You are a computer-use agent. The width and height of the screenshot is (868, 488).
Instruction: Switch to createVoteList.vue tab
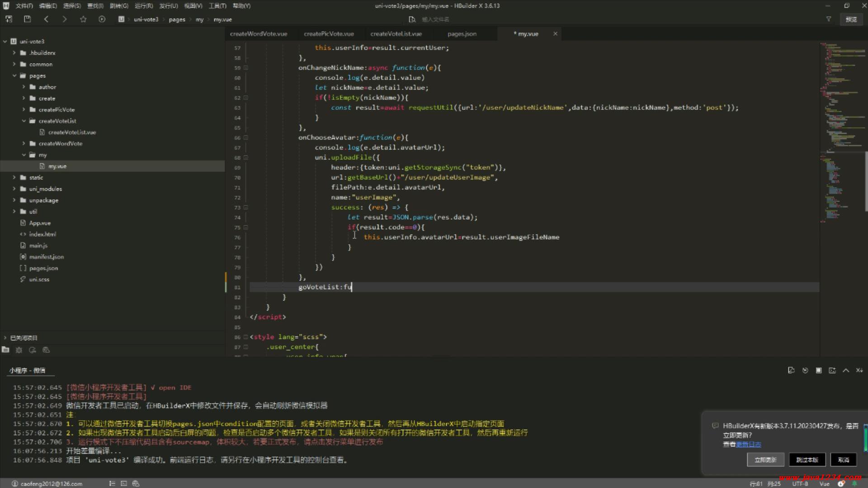(396, 34)
